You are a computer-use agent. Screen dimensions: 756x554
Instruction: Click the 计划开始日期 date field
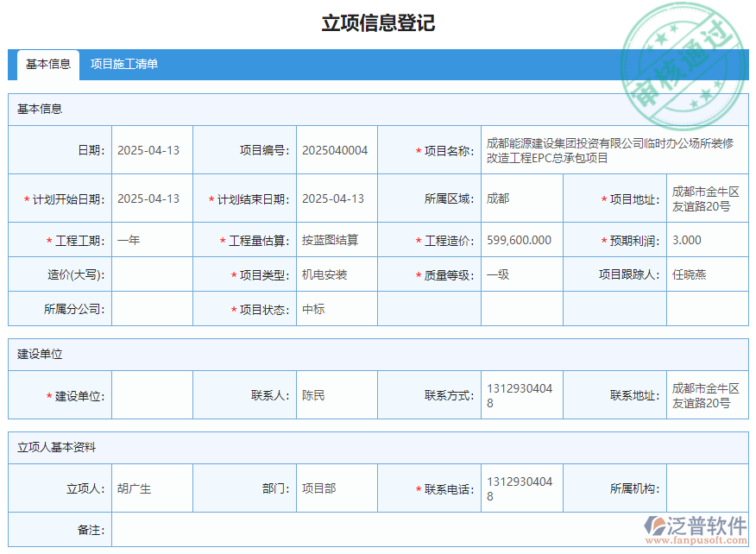tap(152, 198)
